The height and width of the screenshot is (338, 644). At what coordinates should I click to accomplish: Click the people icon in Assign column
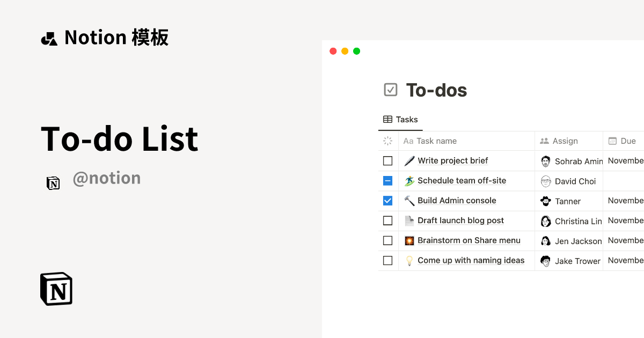(x=544, y=141)
